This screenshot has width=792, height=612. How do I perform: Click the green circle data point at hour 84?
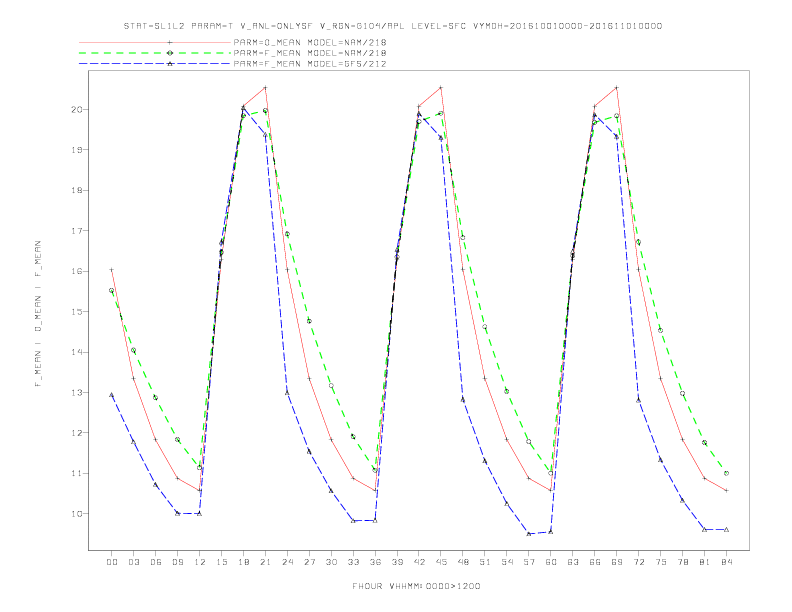click(726, 473)
